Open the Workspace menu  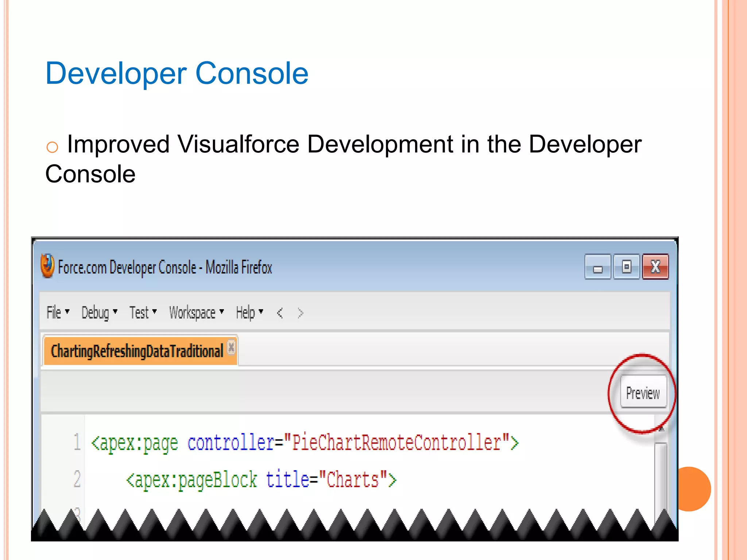[196, 313]
